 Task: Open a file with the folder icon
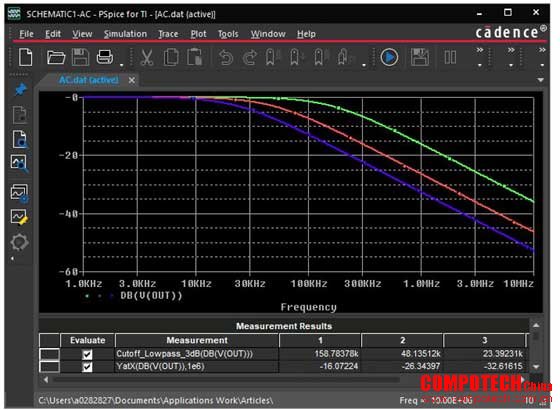56,57
